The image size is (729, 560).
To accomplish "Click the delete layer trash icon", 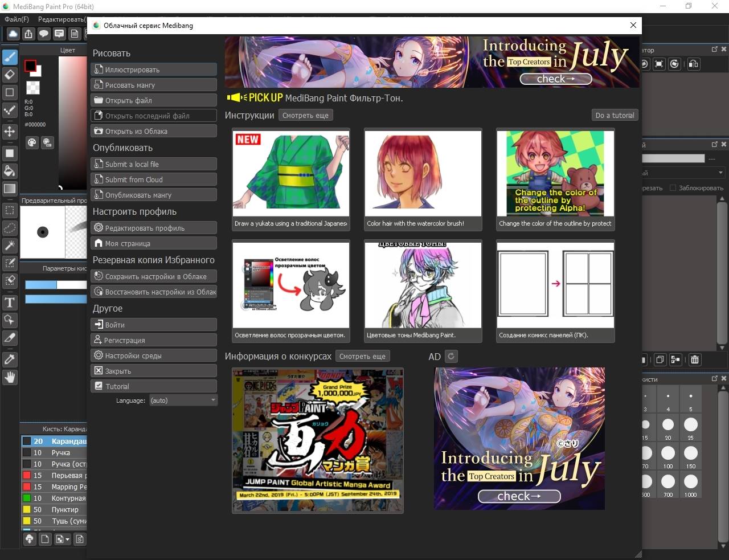I will pos(695,359).
